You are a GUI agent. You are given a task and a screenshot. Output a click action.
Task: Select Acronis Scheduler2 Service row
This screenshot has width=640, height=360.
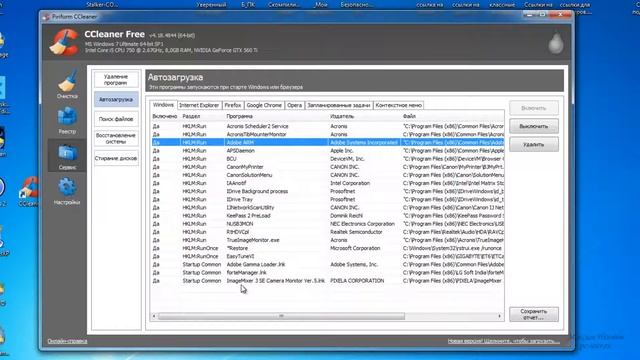click(x=327, y=126)
